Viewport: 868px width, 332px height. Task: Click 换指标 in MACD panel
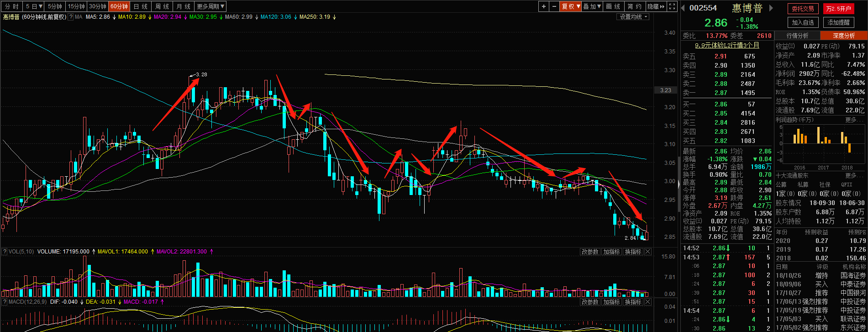click(x=633, y=302)
